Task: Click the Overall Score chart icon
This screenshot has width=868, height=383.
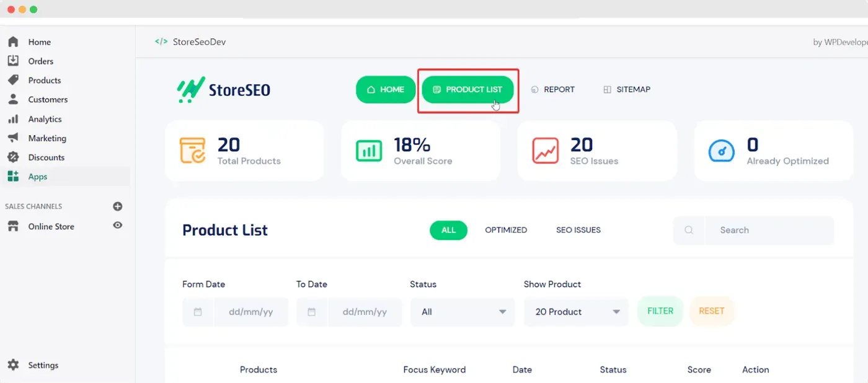Action: click(369, 151)
